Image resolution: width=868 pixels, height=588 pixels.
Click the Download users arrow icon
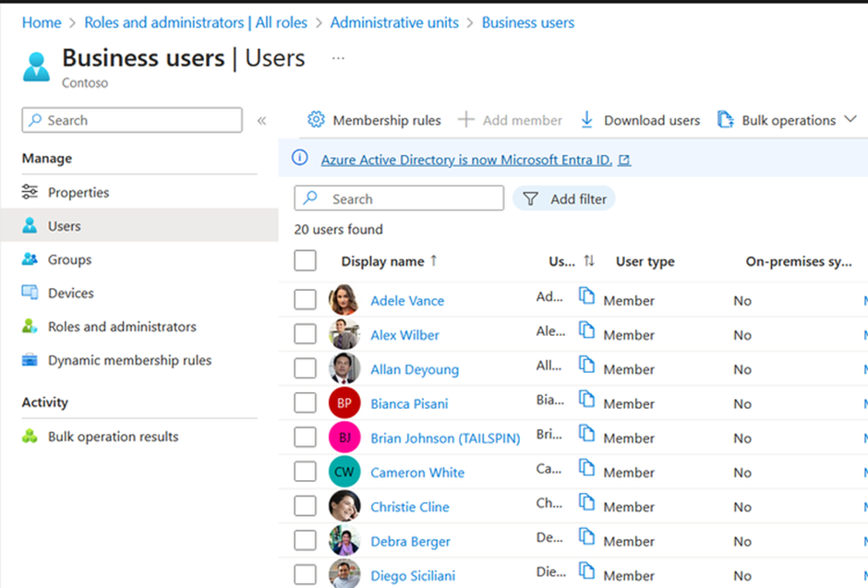click(586, 120)
